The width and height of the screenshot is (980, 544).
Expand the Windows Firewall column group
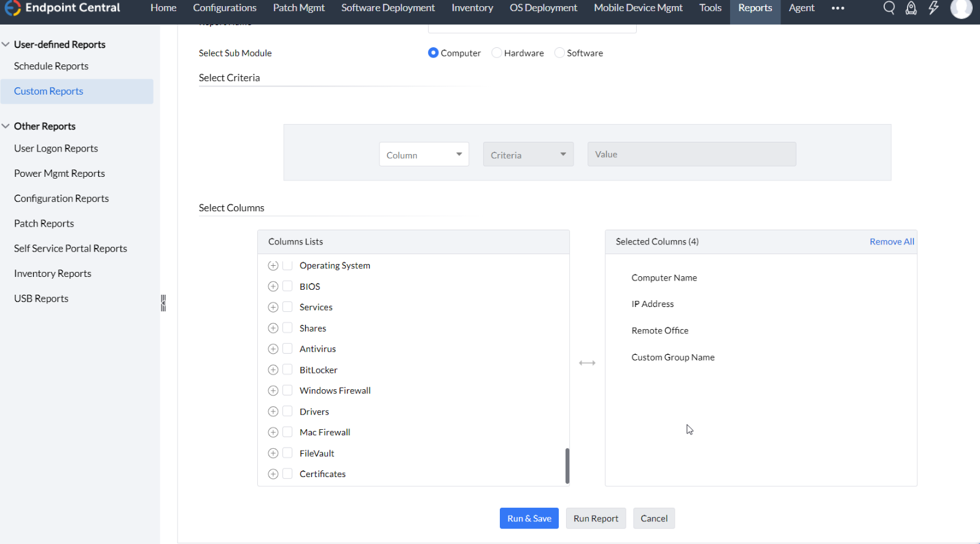[273, 391]
